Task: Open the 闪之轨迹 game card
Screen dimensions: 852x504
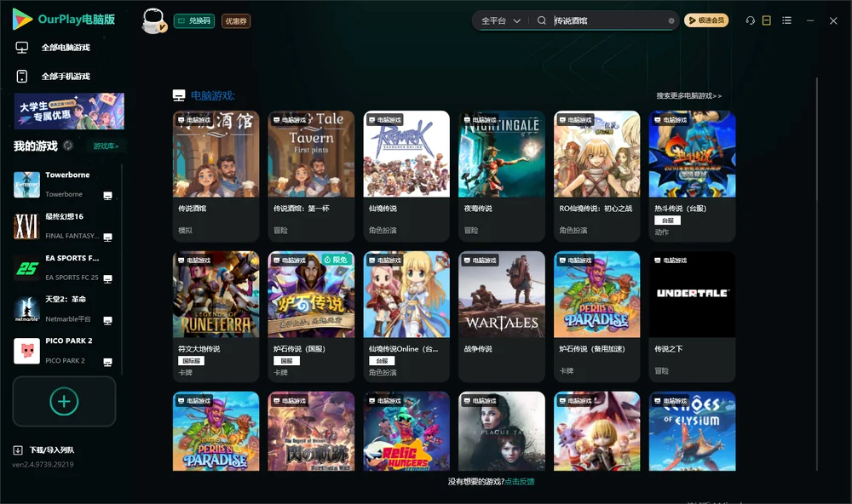Action: 311,432
